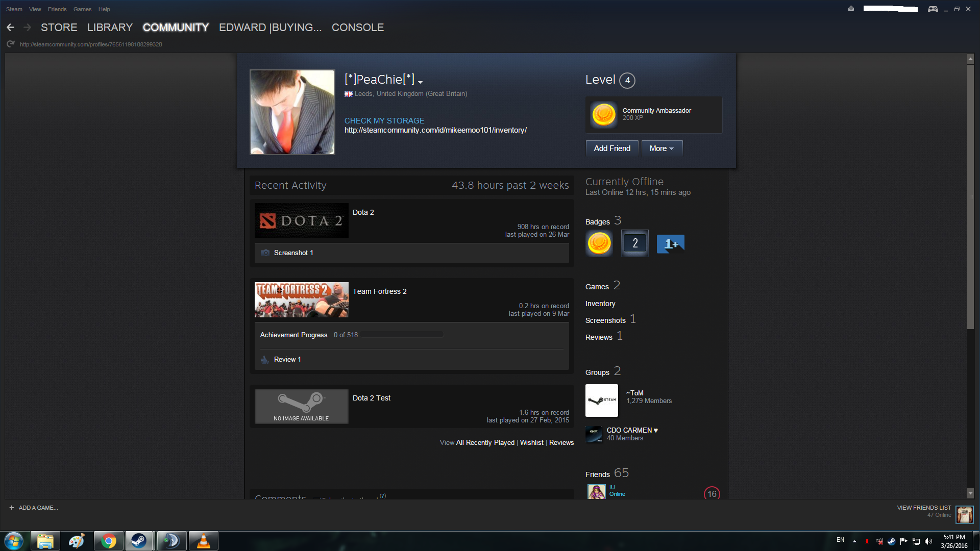Reload page with refresh icon

point(10,44)
